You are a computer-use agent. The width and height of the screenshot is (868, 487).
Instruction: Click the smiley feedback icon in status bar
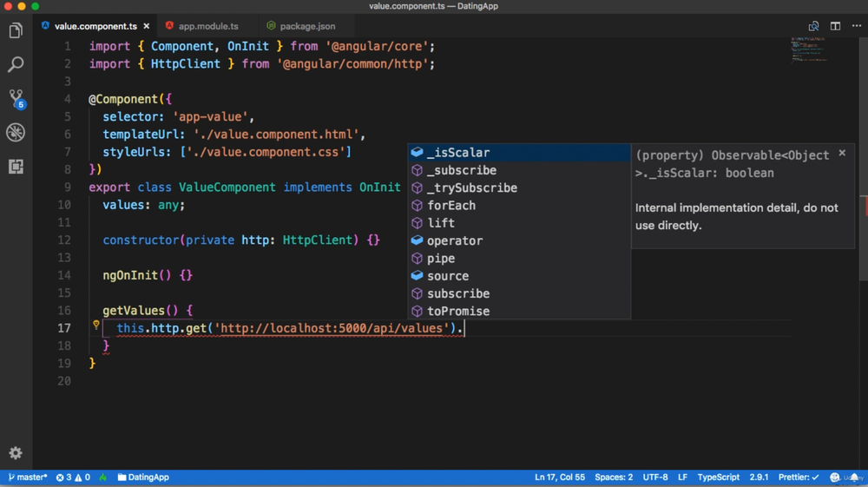pyautogui.click(x=834, y=477)
